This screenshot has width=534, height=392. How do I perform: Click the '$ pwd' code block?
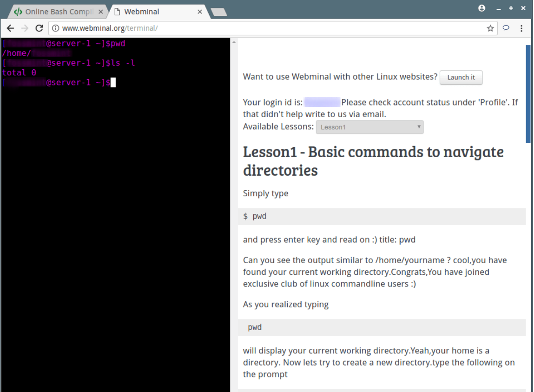click(381, 216)
